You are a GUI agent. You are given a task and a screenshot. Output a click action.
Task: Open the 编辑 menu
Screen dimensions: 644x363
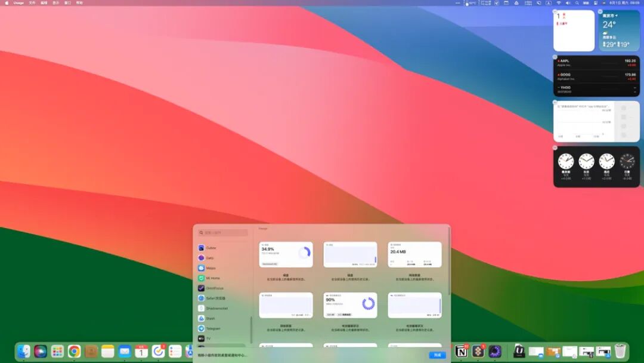tap(44, 3)
